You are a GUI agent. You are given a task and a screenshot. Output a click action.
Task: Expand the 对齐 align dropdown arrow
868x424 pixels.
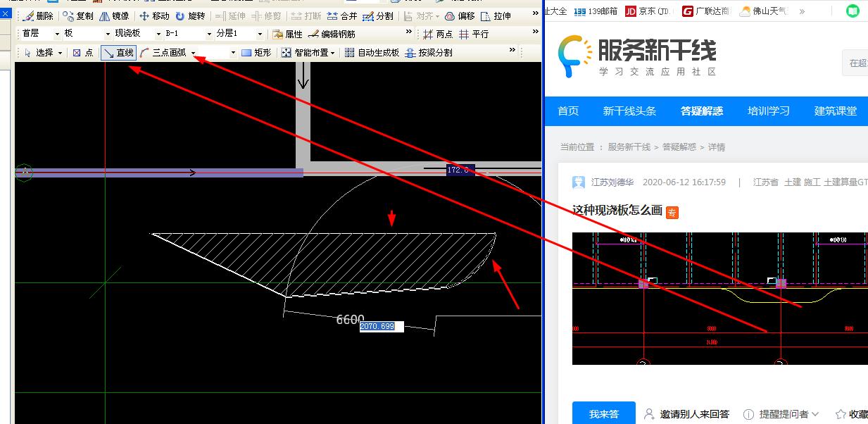click(x=436, y=16)
